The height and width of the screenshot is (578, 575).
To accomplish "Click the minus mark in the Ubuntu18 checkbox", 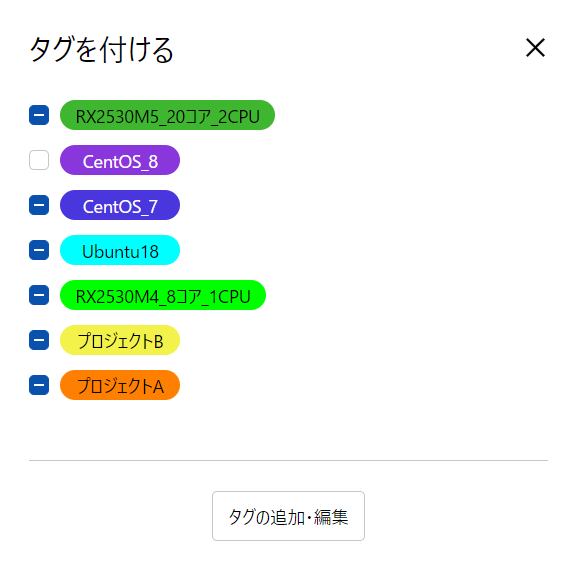I will [x=39, y=250].
